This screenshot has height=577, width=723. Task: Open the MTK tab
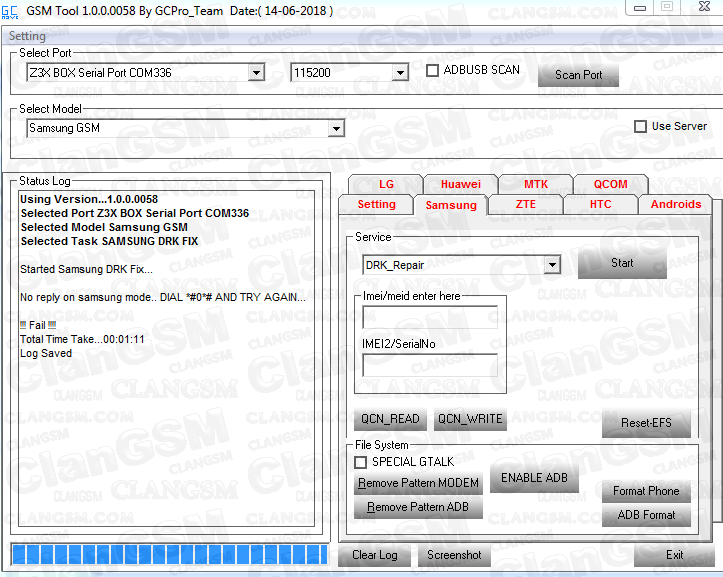(x=536, y=184)
